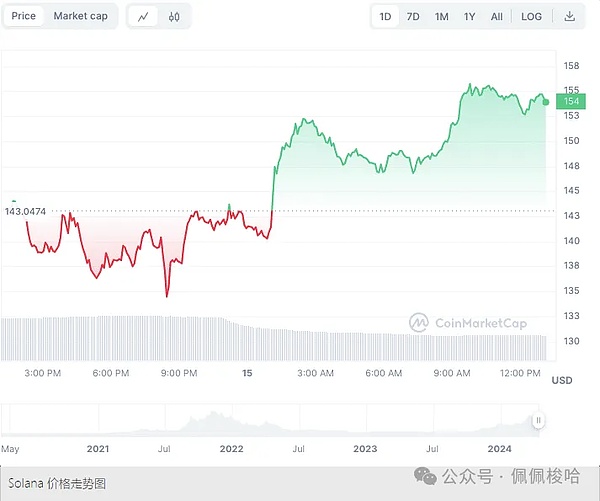
Task: Switch to the candlestick chart view
Action: tap(174, 16)
